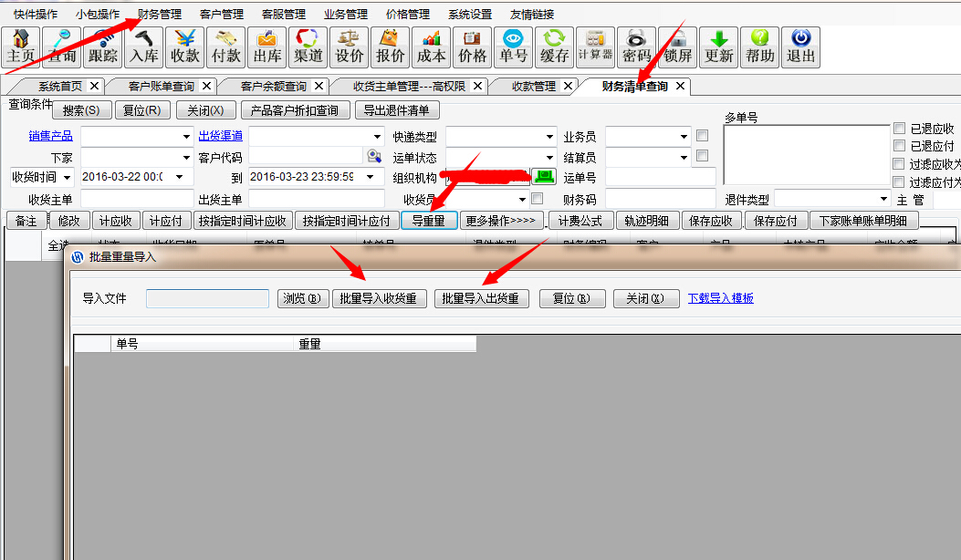Expand the 退件类型 combo box

point(883,199)
